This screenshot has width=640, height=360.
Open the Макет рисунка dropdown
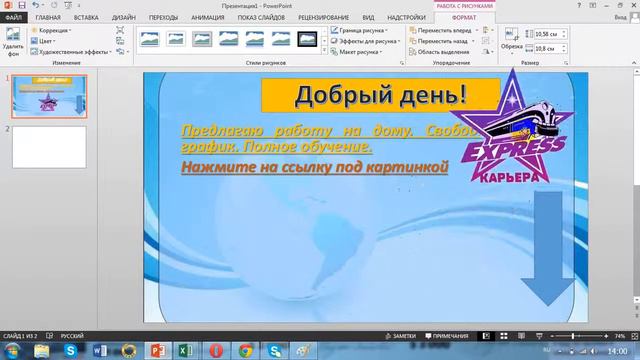pos(356,52)
